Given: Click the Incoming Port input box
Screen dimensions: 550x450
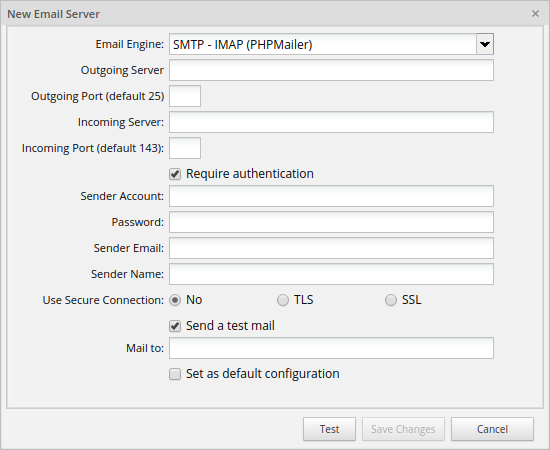Looking at the screenshot, I should click(x=185, y=148).
